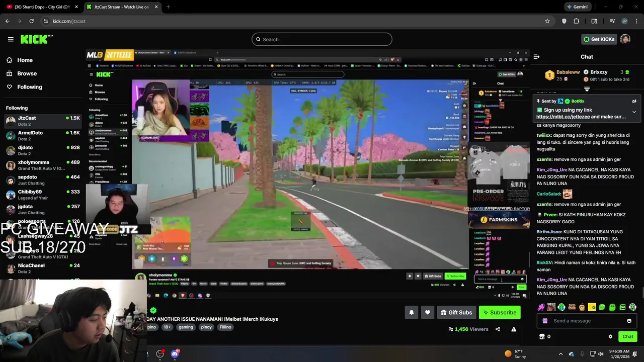Collapse the chat panel

point(536,57)
